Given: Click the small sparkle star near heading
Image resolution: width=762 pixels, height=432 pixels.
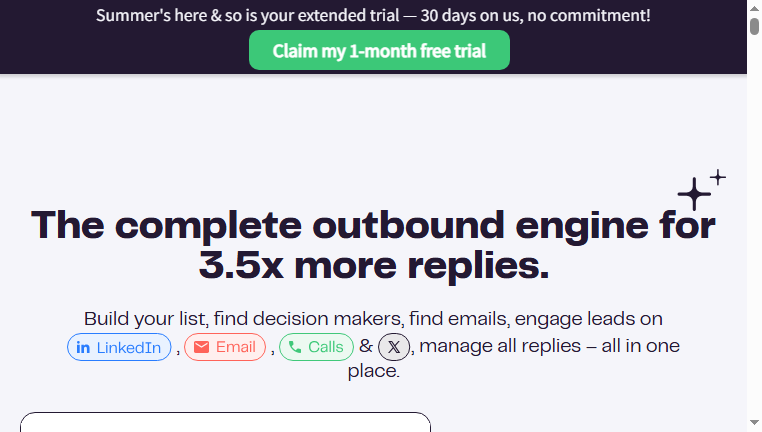Looking at the screenshot, I should point(718,177).
